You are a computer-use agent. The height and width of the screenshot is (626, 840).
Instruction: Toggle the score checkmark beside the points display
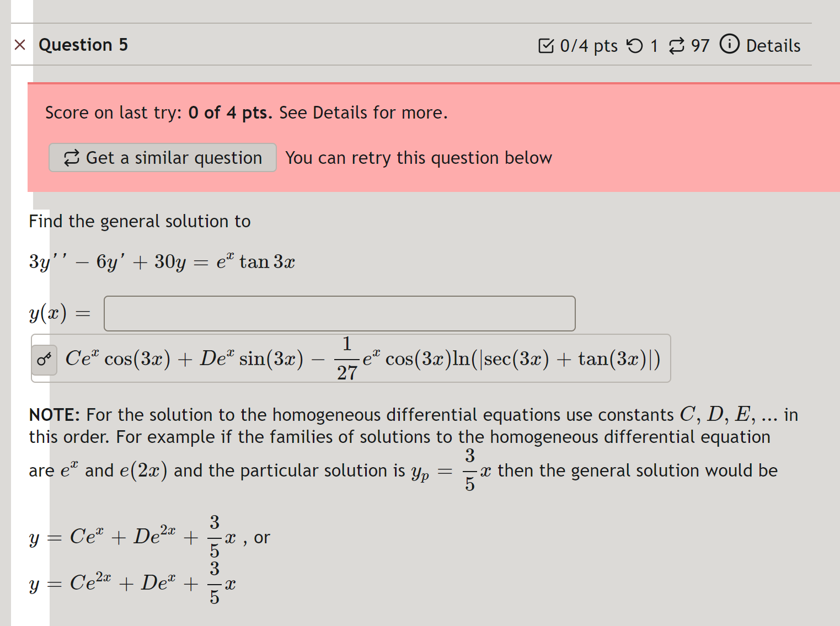547,45
